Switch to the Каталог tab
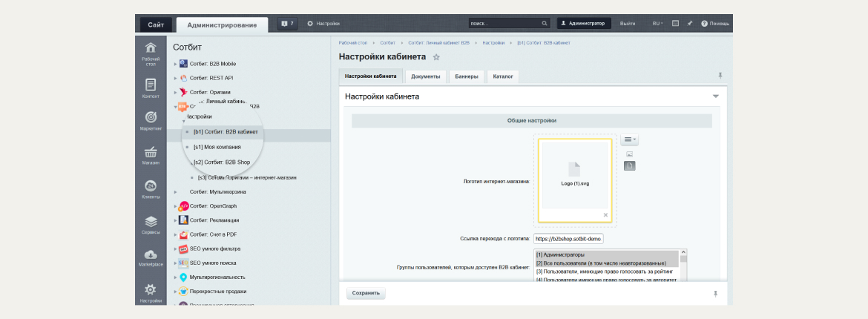The image size is (868, 319). tap(503, 76)
